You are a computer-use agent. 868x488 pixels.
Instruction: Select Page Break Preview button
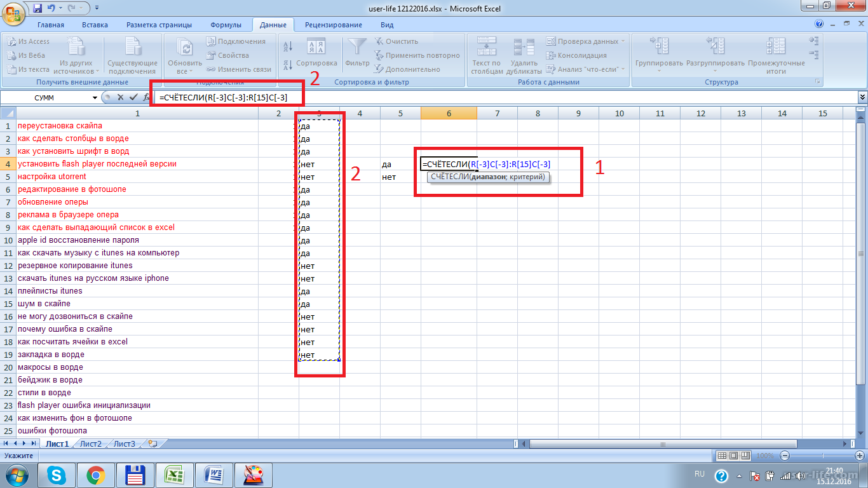746,456
